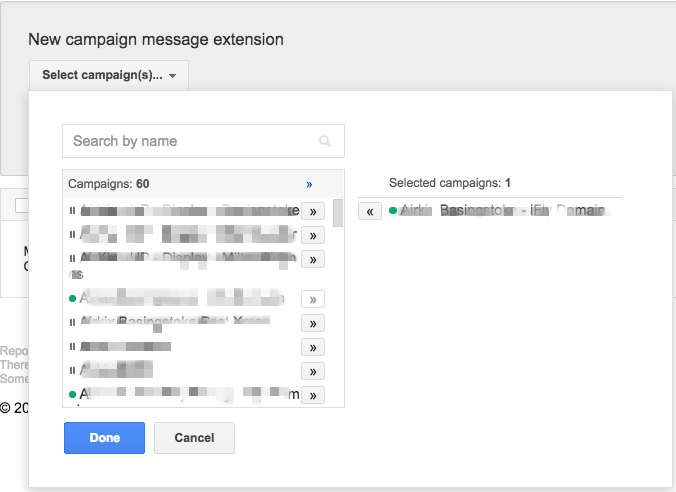This screenshot has height=492, width=676.
Task: Click the Cancel button
Action: (x=194, y=438)
